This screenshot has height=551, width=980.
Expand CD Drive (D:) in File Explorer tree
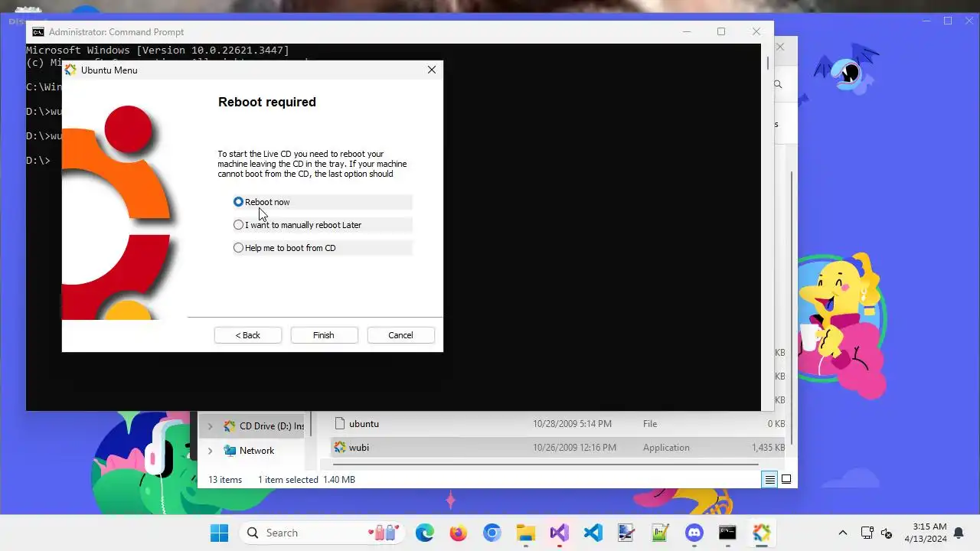(x=210, y=426)
